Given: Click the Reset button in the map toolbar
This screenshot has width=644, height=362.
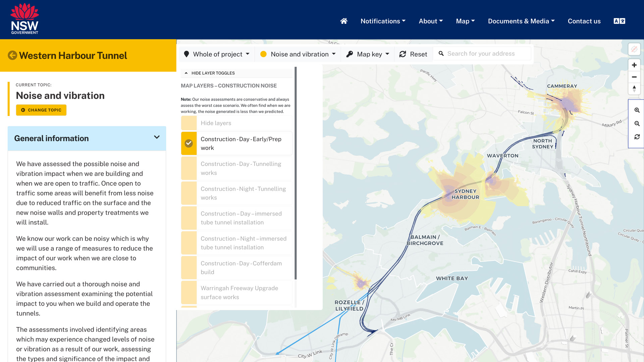Looking at the screenshot, I should (x=413, y=54).
